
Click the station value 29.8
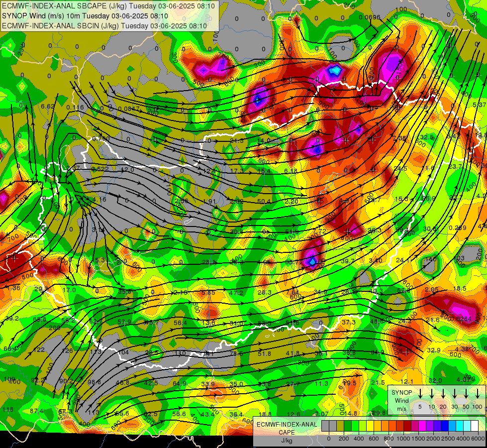click(x=379, y=413)
